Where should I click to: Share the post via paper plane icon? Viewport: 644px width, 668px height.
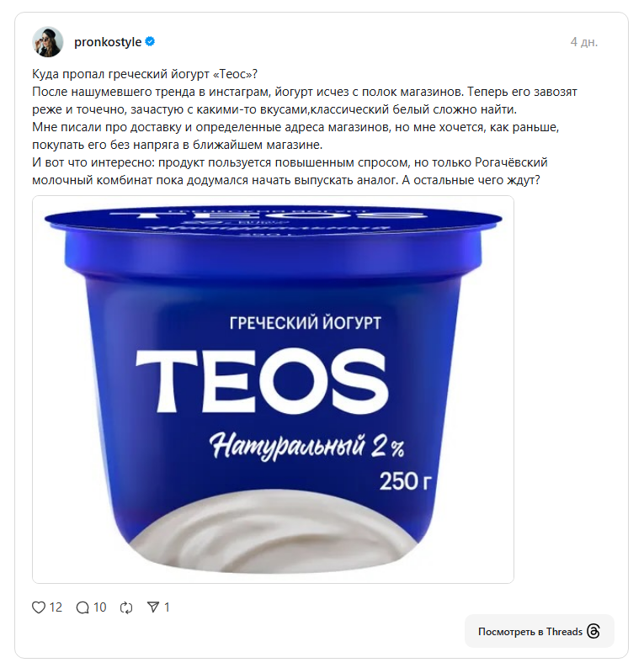153,607
